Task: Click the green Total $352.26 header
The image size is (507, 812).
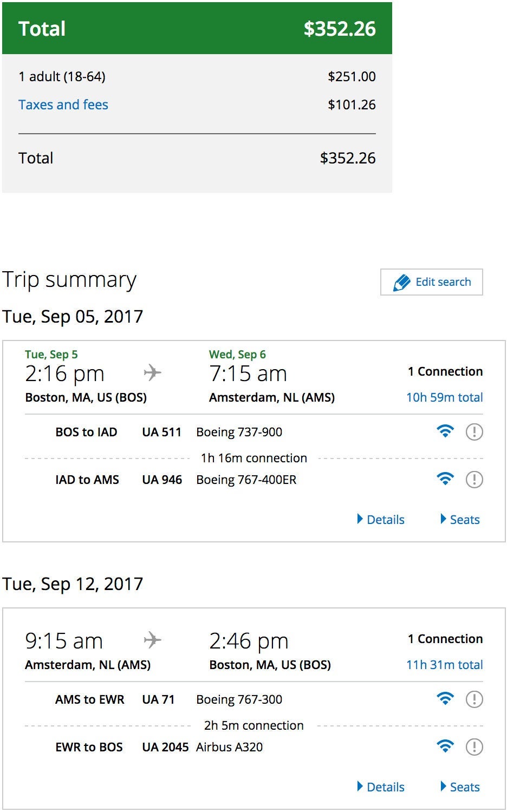Action: click(197, 29)
